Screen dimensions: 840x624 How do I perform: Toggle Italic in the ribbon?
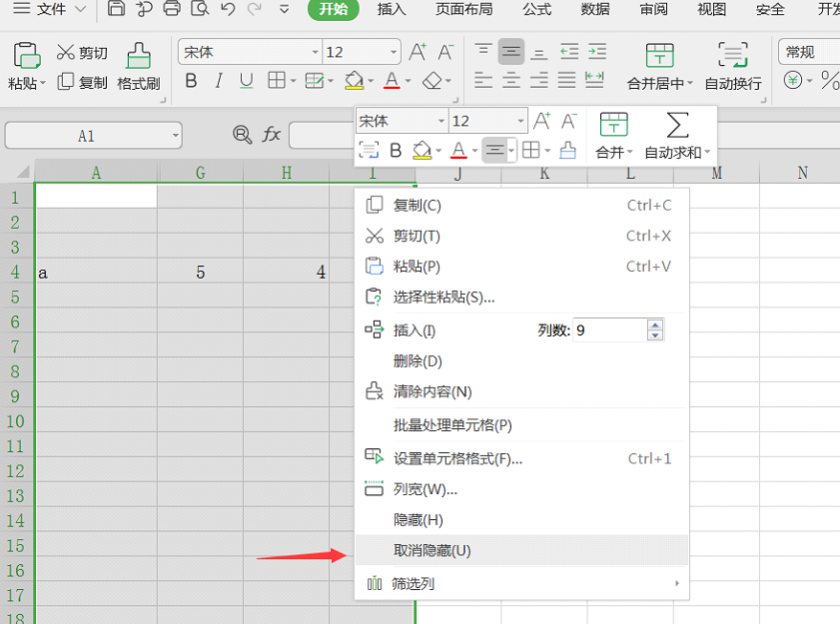(x=219, y=81)
